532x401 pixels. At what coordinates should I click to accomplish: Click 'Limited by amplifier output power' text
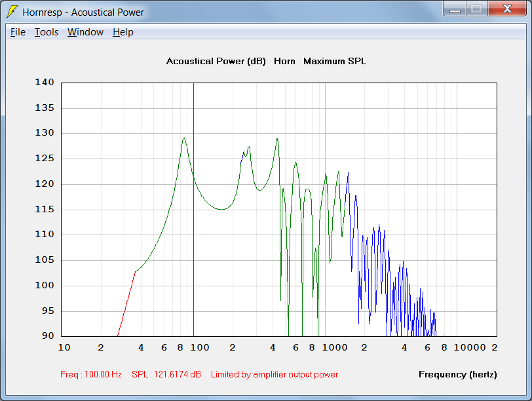[275, 375]
